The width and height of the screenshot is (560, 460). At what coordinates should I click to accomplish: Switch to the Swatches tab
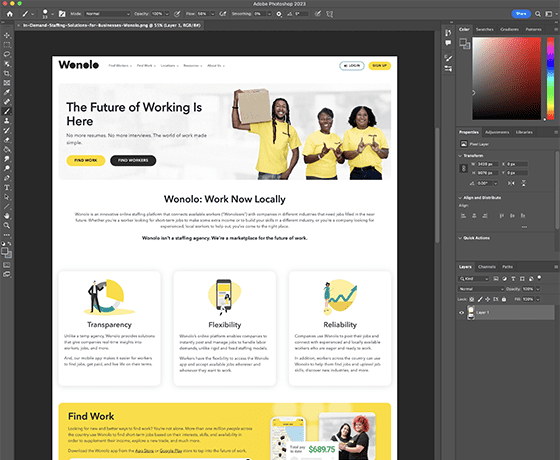[485, 29]
